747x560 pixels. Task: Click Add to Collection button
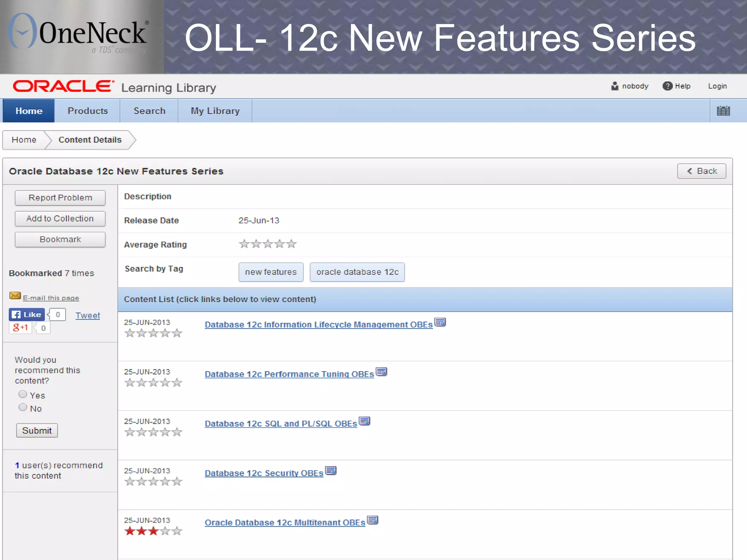tap(60, 218)
